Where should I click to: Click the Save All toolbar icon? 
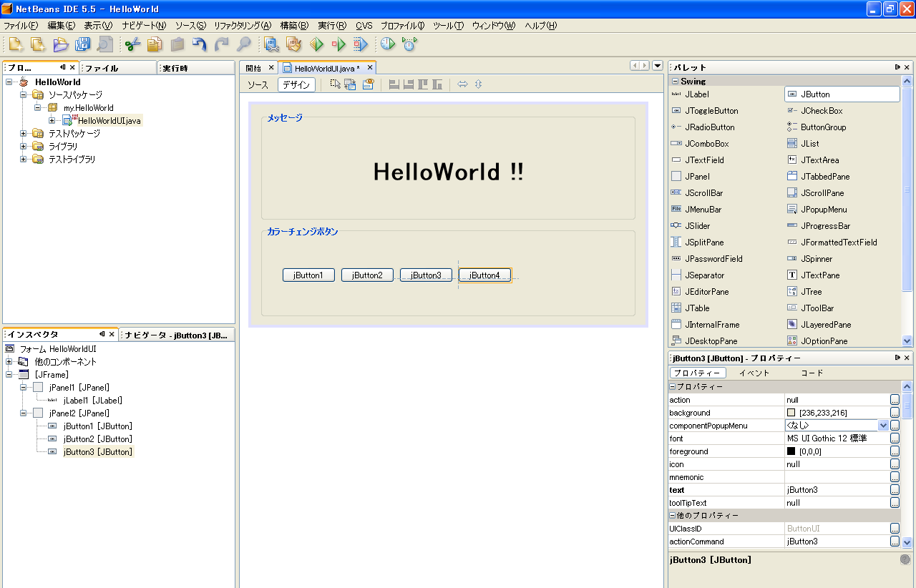tap(82, 44)
